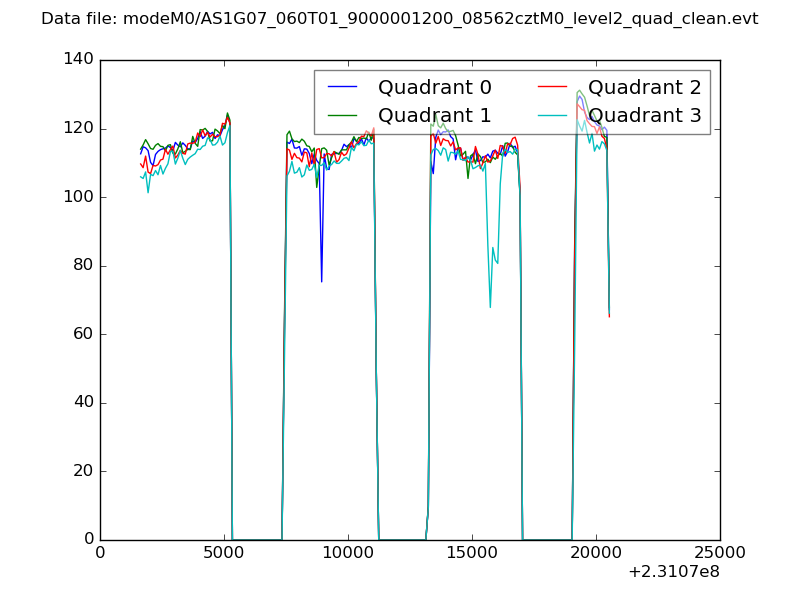
Task: Click the Data file title text
Action: coord(399,19)
